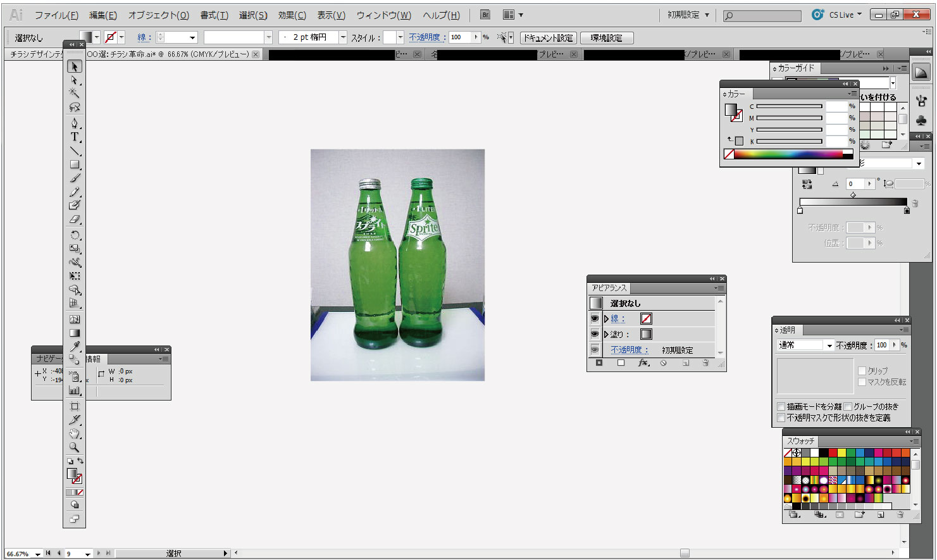The height and width of the screenshot is (560, 937).
Task: Open the スタイル graphic style dropdown
Action: click(400, 37)
